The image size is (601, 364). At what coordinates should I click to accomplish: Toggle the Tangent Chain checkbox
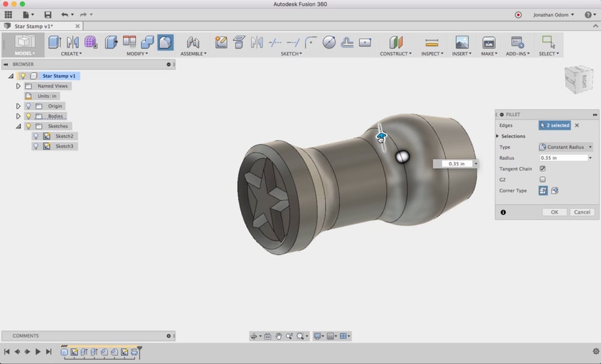coord(542,168)
